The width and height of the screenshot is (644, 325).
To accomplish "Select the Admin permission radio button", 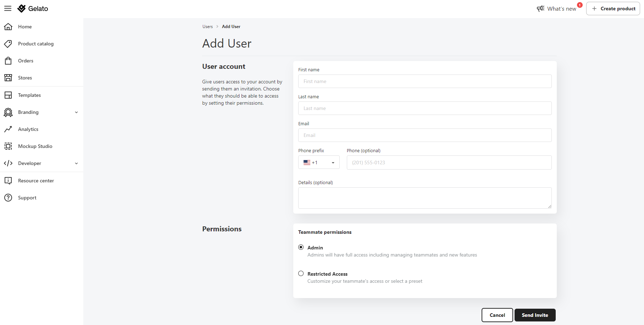I will tap(301, 247).
